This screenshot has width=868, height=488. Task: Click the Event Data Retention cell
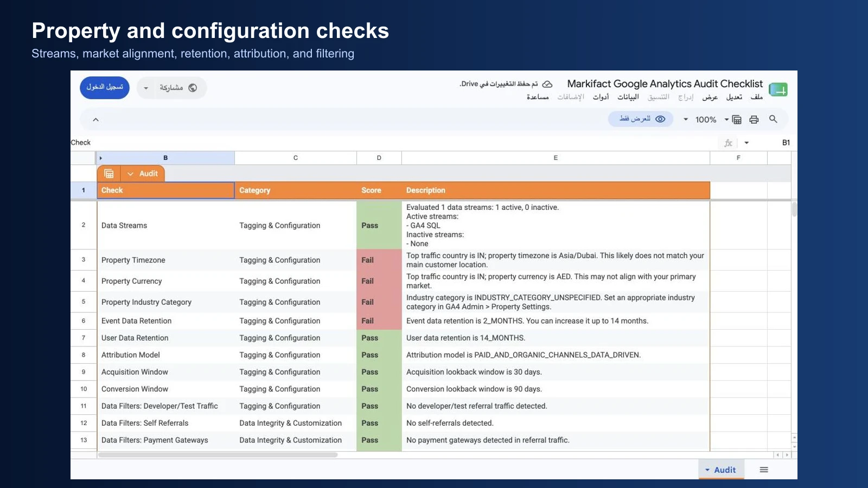(x=165, y=321)
